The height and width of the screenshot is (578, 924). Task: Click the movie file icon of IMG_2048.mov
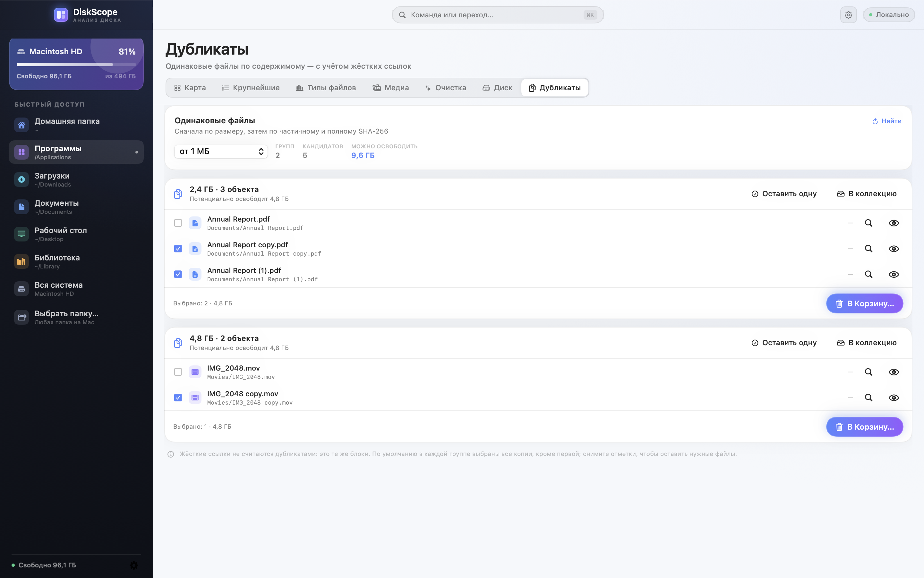coord(195,372)
